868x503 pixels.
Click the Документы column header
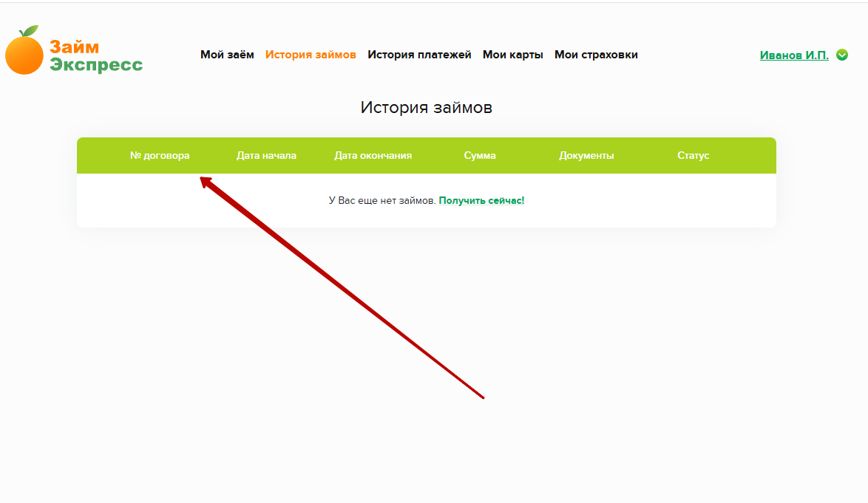coord(586,155)
